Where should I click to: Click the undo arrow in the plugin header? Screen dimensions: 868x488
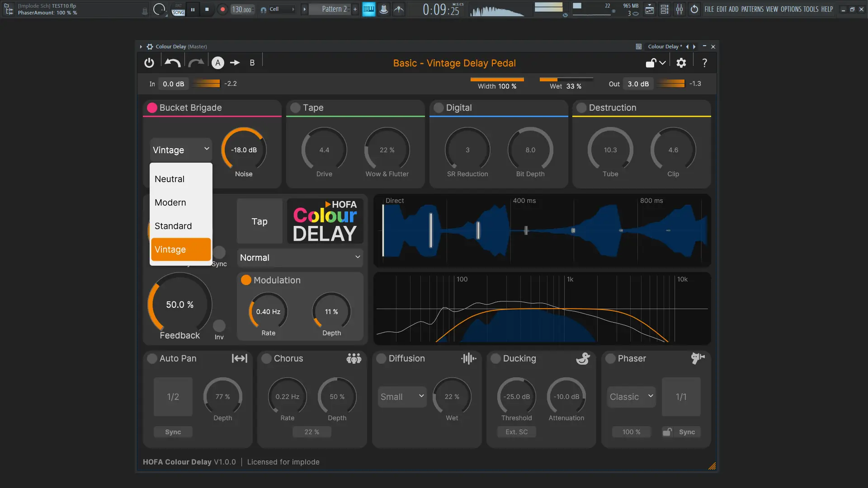click(x=172, y=62)
